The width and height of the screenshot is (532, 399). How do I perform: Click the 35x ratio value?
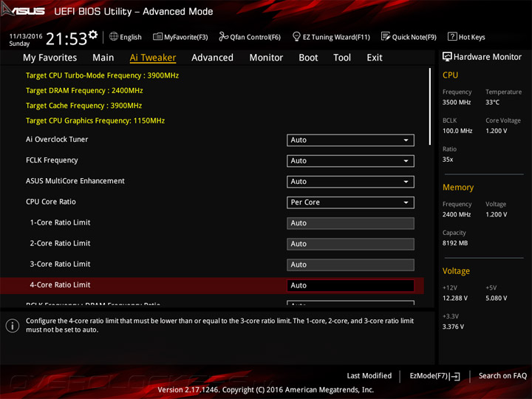coord(448,160)
